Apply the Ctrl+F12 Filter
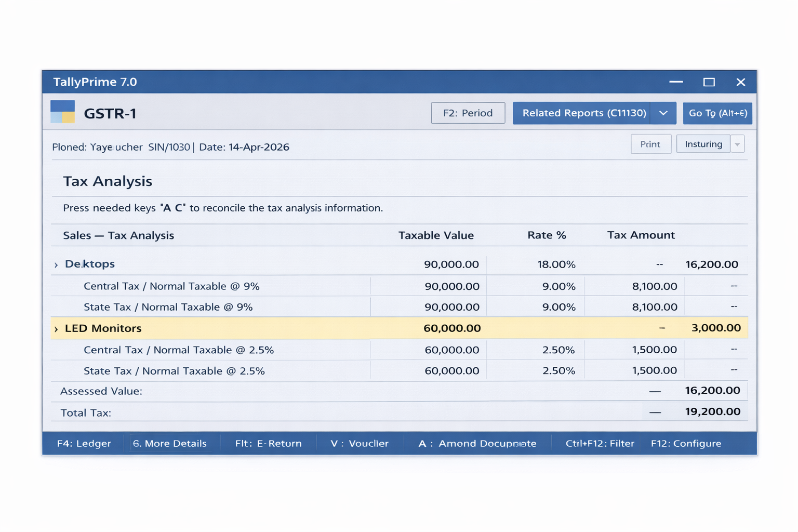The image size is (798, 532). coord(600,443)
